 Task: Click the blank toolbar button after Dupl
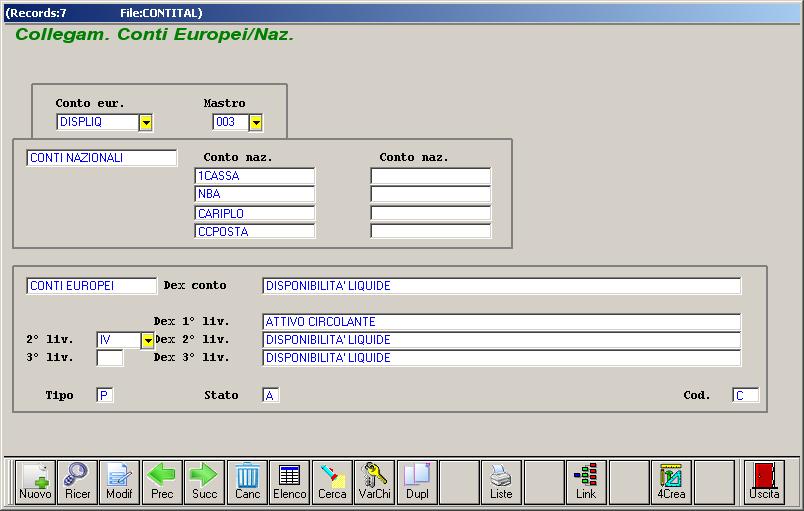tap(459, 482)
